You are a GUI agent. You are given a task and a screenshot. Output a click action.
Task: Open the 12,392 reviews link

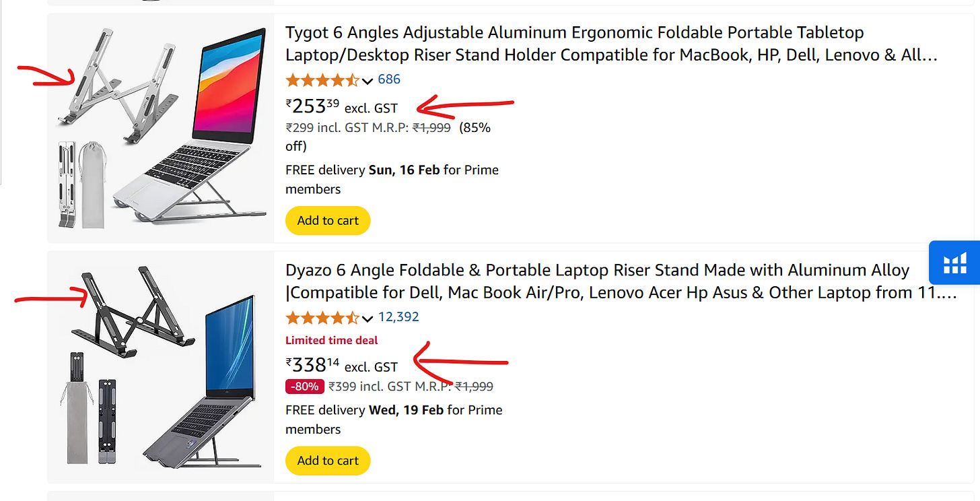click(398, 317)
